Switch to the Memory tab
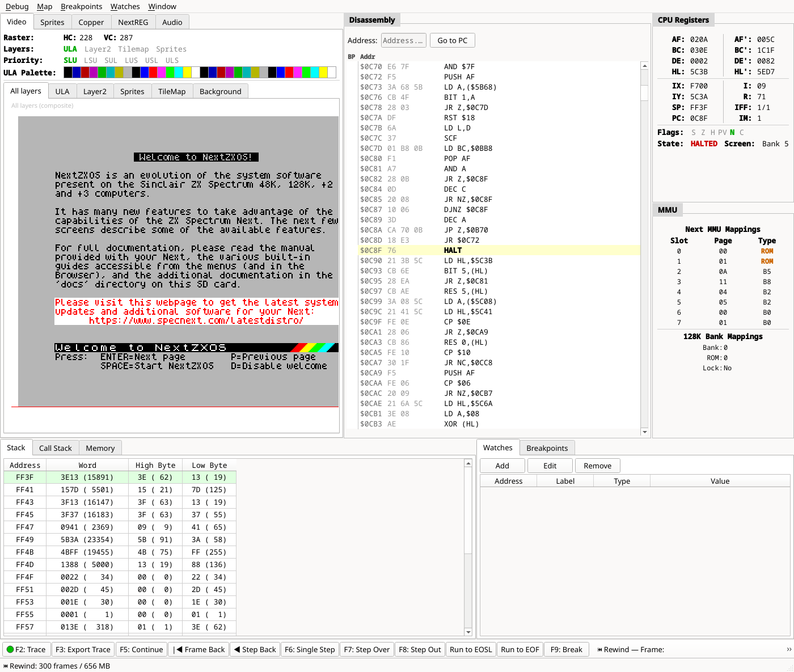 (100, 448)
